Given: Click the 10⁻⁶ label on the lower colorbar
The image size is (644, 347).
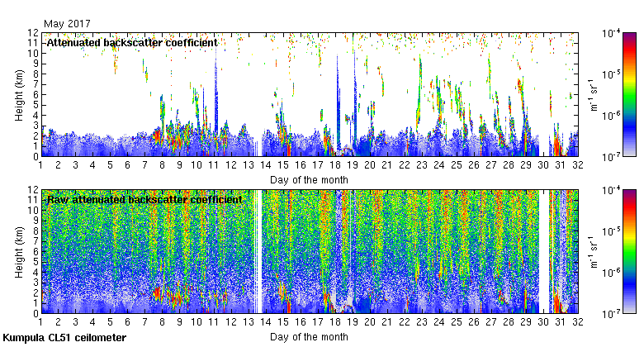Looking at the screenshot, I should point(611,272).
